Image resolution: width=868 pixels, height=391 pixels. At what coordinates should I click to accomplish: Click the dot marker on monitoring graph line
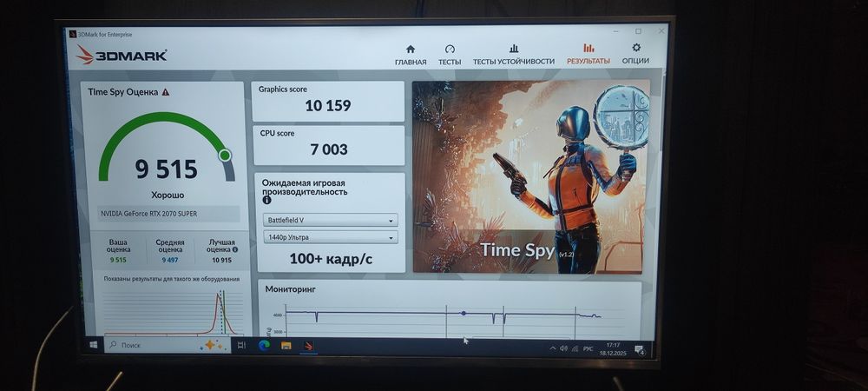coord(464,314)
